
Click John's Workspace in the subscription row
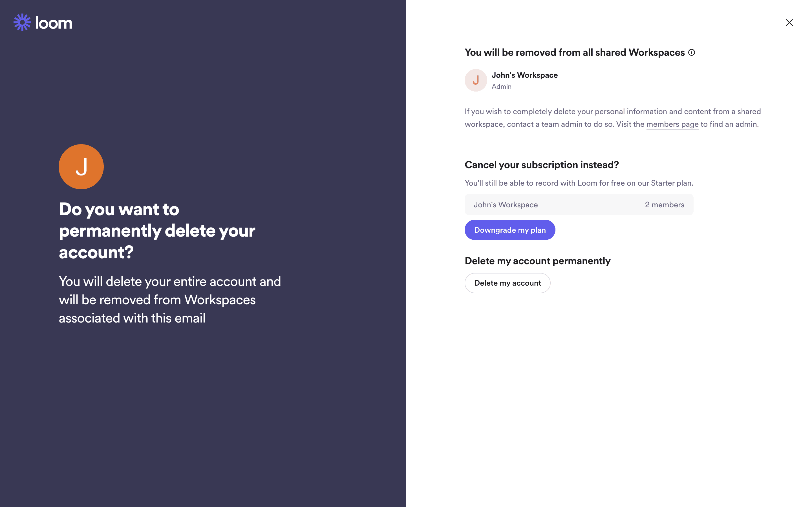(505, 204)
